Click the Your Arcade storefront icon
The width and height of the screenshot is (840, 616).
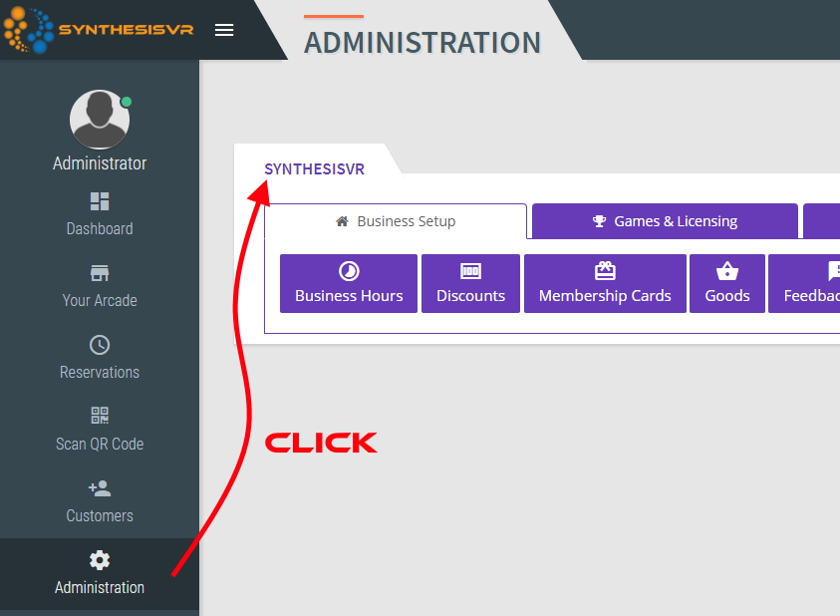(x=100, y=273)
